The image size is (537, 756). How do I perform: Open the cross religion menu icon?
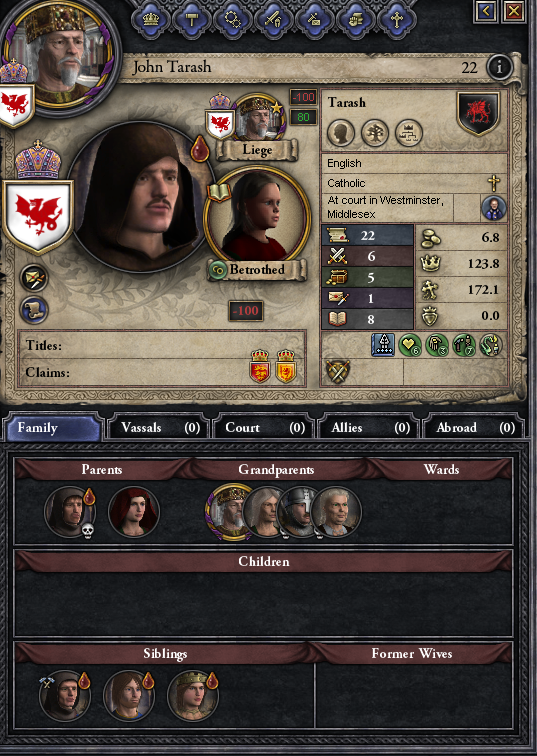(x=397, y=20)
